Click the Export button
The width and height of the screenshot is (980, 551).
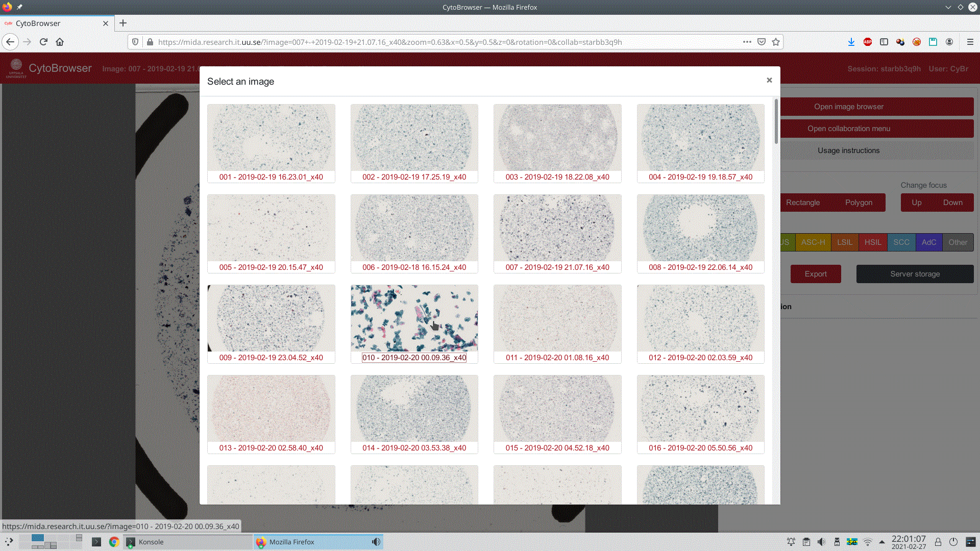click(x=816, y=274)
